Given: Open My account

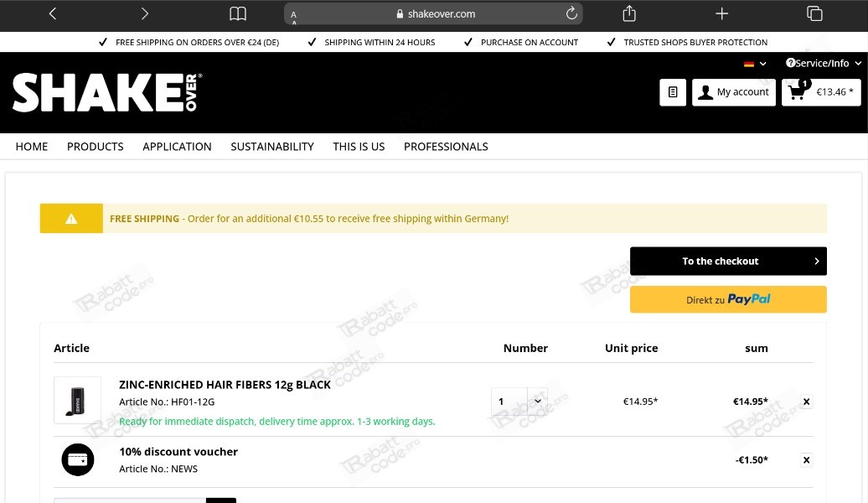Looking at the screenshot, I should click(x=733, y=92).
